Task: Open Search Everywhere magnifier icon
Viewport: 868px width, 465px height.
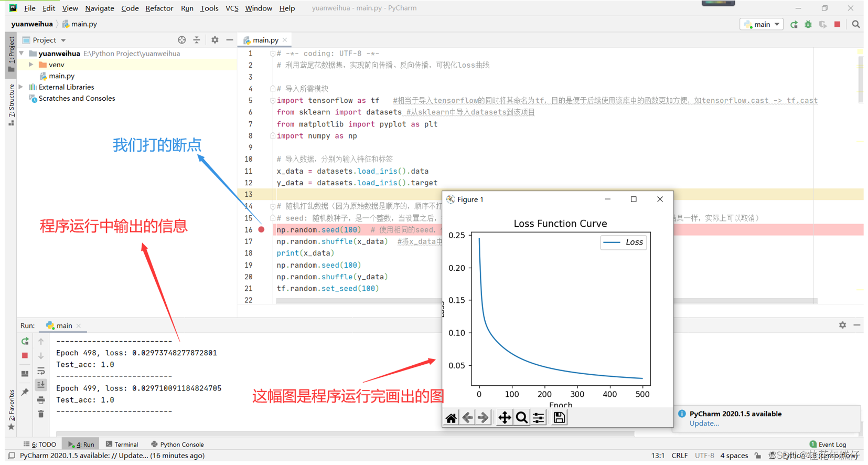Action: [855, 24]
